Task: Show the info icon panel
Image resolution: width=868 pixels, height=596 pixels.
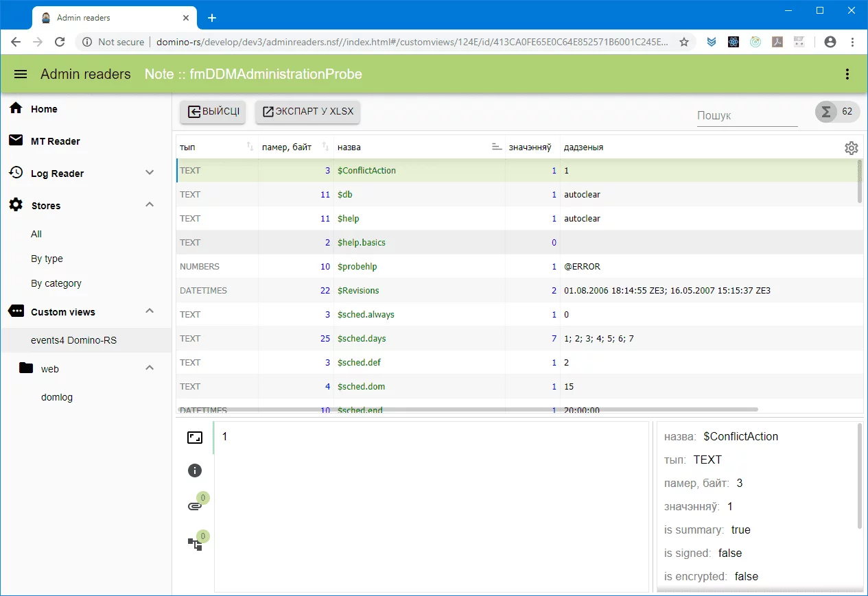Action: pos(195,470)
